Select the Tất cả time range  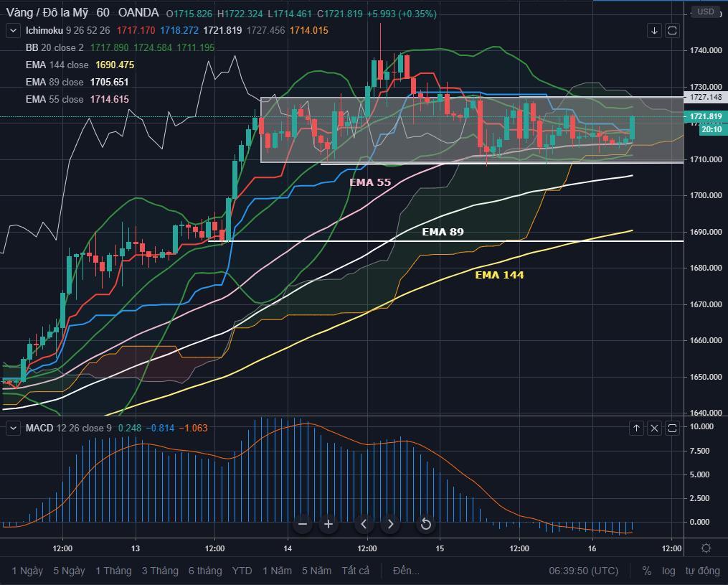coord(356,571)
